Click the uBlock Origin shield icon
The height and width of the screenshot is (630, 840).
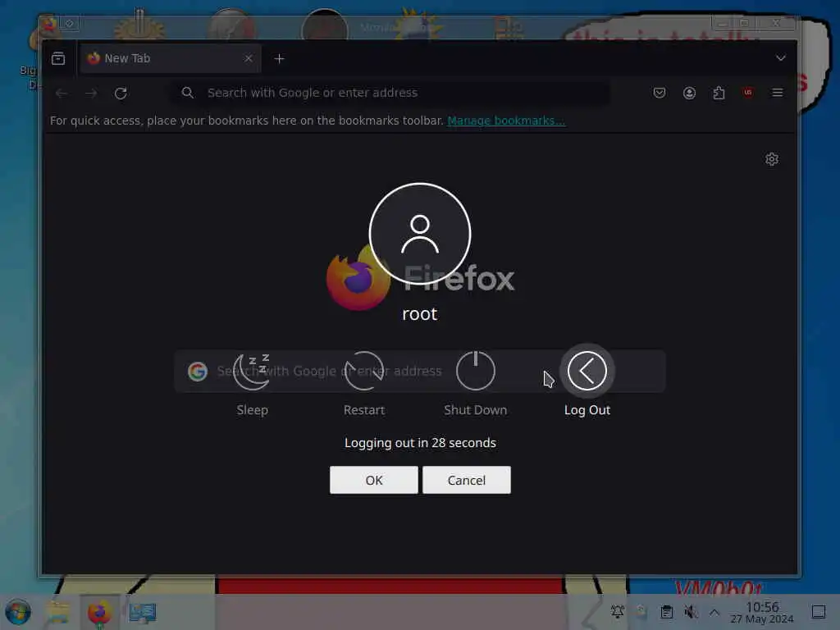[748, 93]
